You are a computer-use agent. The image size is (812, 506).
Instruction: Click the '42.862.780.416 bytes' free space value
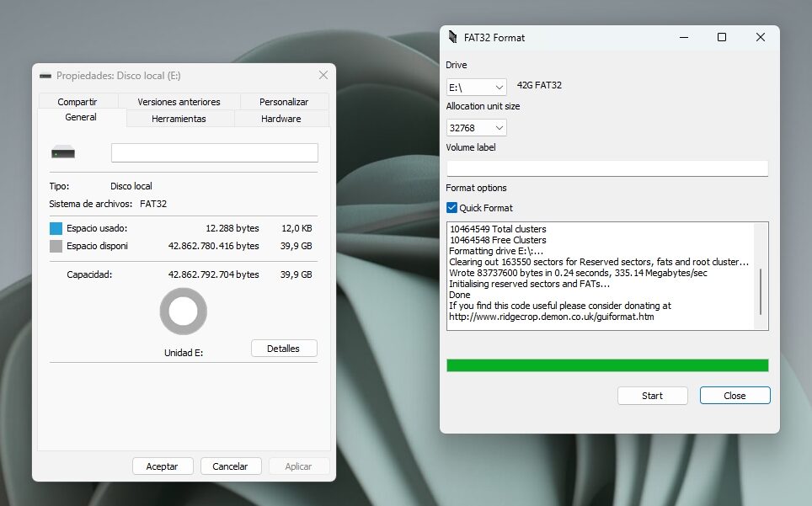click(x=213, y=246)
